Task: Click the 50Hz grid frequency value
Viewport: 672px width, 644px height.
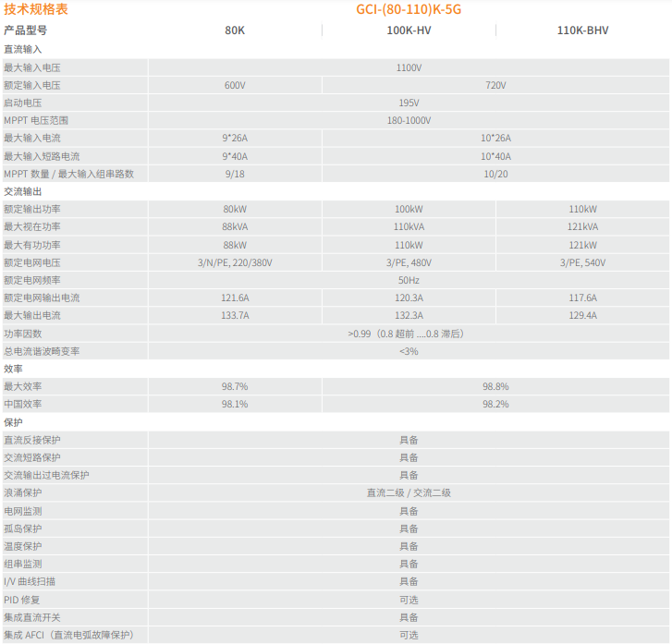Action: (409, 280)
